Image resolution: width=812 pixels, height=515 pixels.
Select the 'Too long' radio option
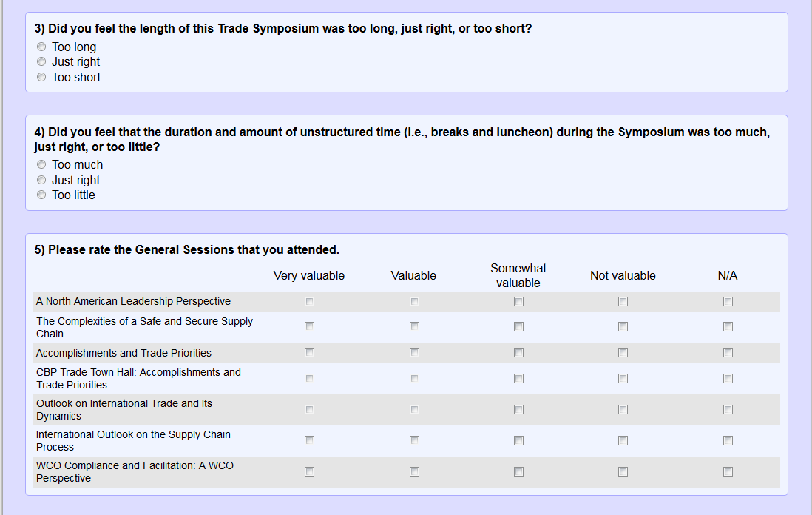(42, 47)
